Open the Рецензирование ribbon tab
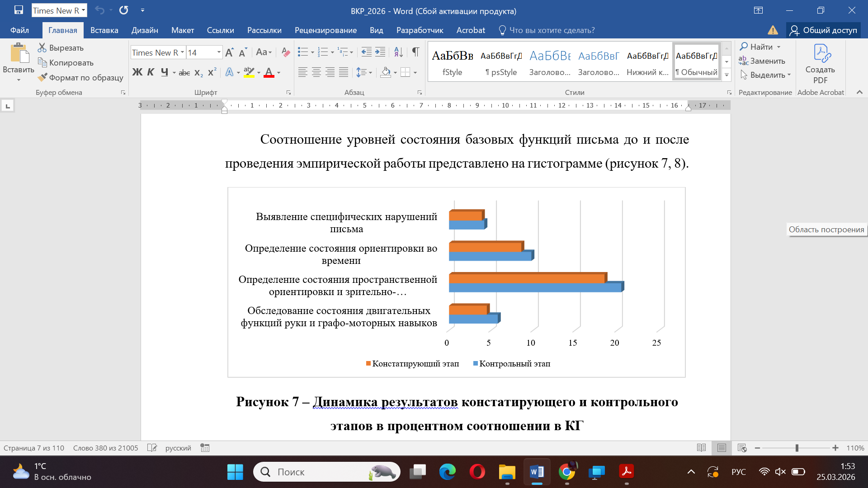868x488 pixels. (325, 30)
